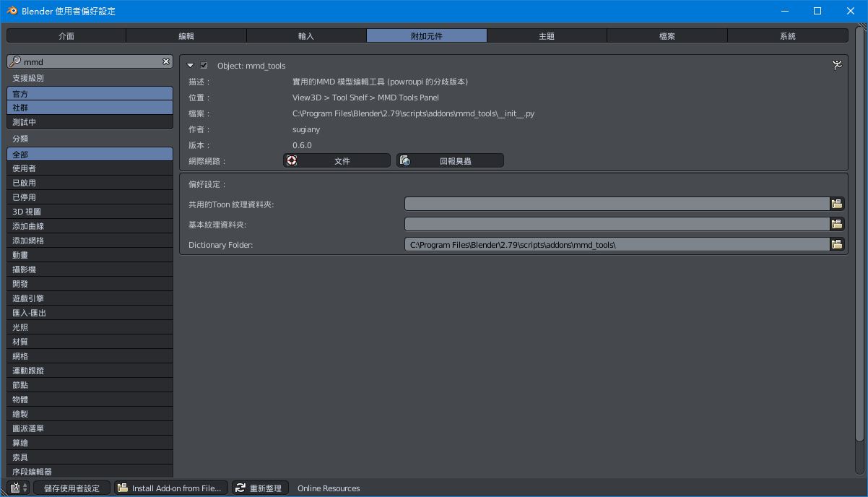Switch to the 主題 tab

tap(547, 35)
